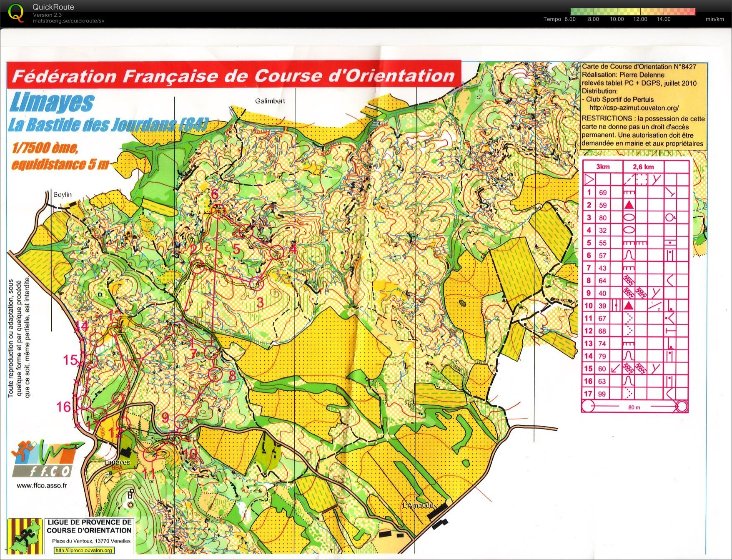The height and width of the screenshot is (560, 732).
Task: Click the 'Réalisation: Pierre Delenne' line
Action: 623,75
